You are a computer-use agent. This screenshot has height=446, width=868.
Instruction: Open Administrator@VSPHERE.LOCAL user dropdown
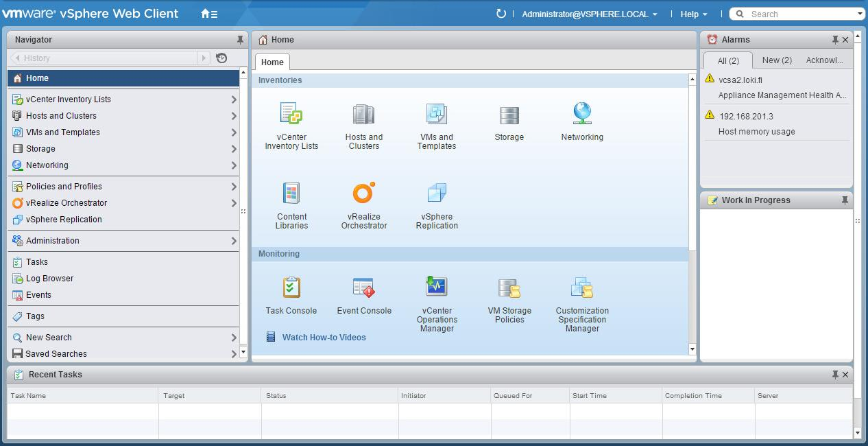click(x=590, y=14)
